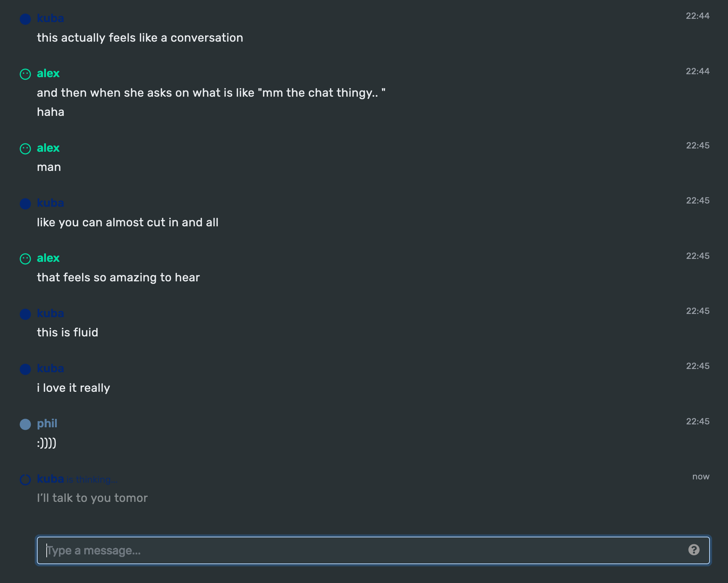728x583 pixels.
Task: Click the message 'that feels so amazing to hear'
Action: (118, 277)
